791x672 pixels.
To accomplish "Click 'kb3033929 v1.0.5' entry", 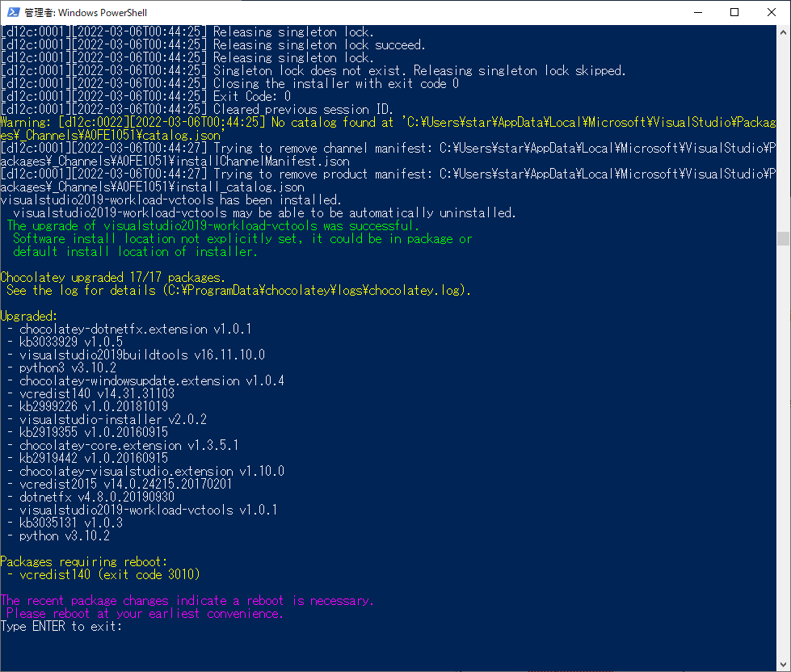I will point(71,342).
